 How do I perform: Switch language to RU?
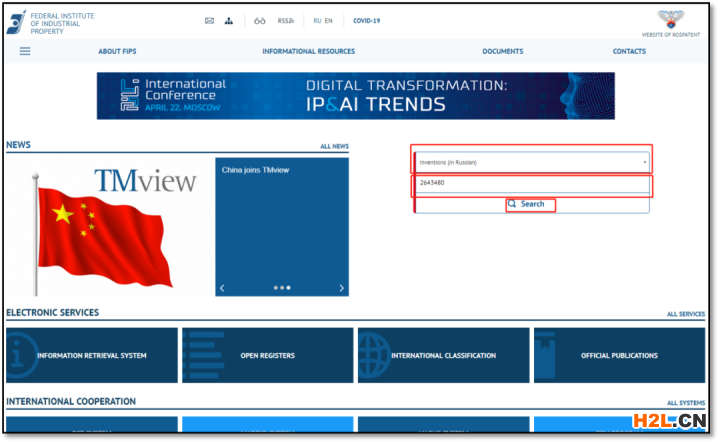(317, 20)
